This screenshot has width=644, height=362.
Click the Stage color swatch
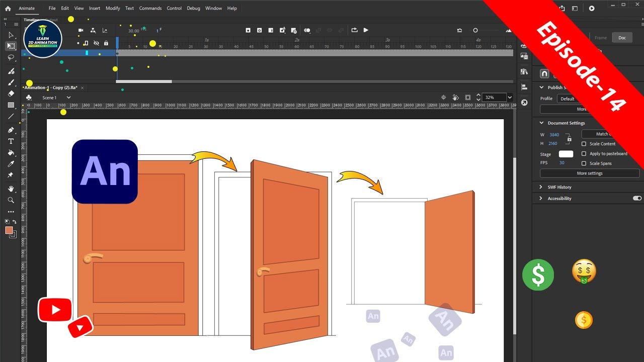pos(566,154)
